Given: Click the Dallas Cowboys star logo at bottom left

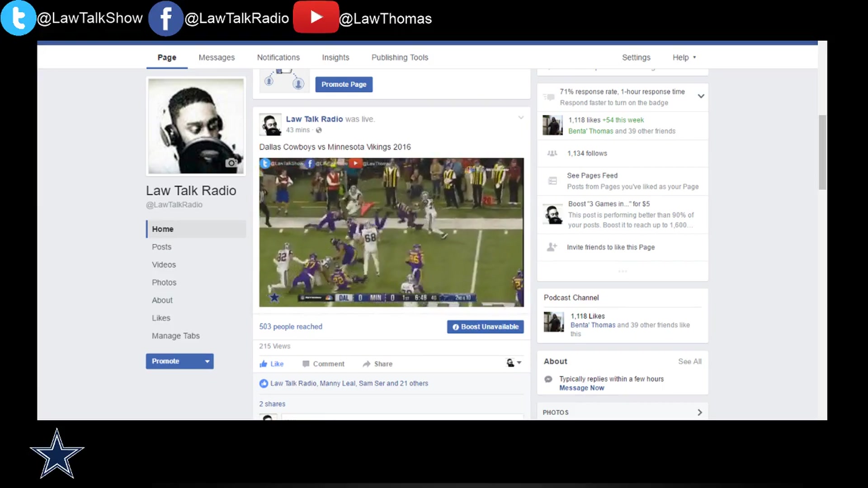Looking at the screenshot, I should [x=57, y=454].
